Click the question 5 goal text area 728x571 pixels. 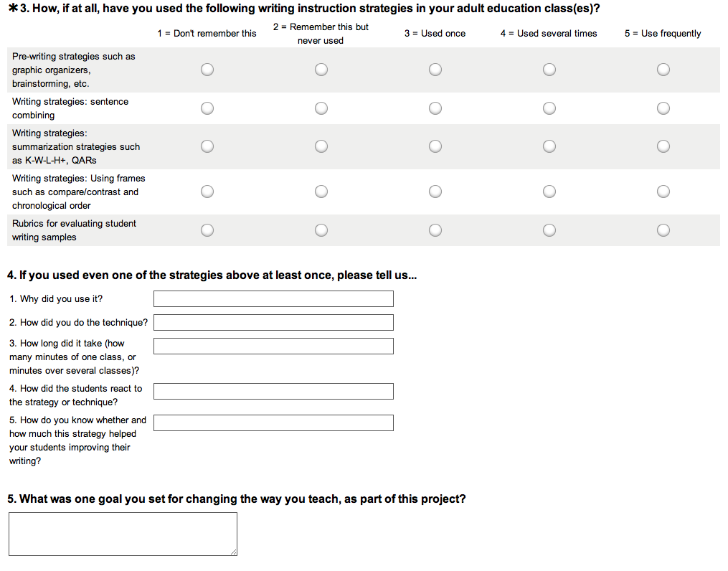[122, 533]
